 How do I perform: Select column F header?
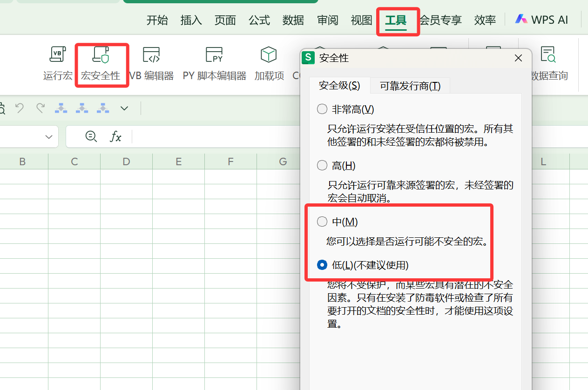tap(231, 161)
